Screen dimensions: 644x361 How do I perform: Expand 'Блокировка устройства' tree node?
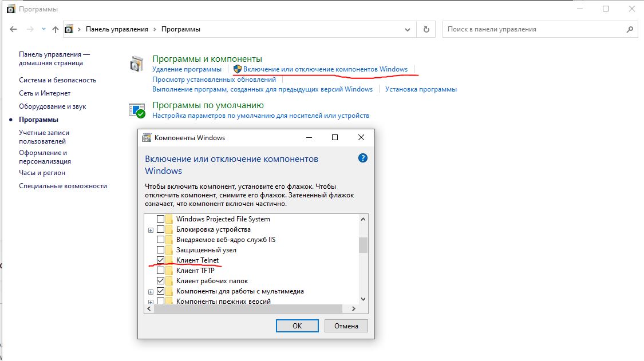(x=151, y=230)
